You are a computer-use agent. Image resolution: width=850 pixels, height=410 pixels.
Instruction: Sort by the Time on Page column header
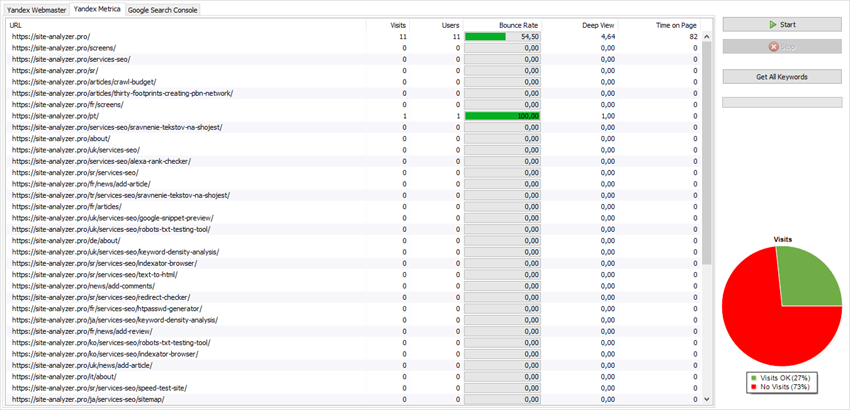(659, 25)
